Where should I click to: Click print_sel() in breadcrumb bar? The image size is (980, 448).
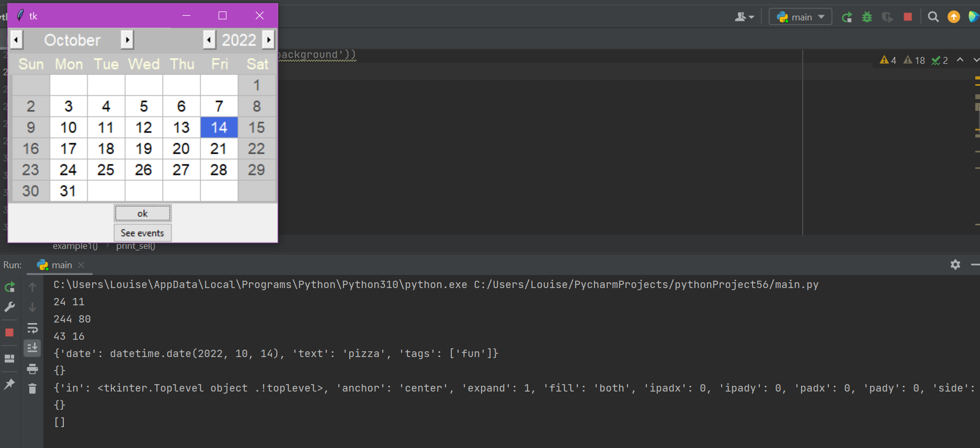[136, 246]
